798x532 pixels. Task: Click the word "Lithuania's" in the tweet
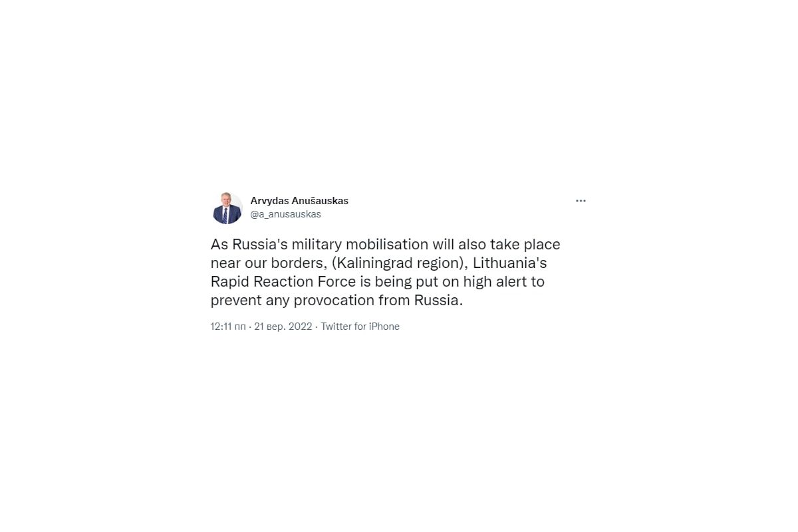509,263
